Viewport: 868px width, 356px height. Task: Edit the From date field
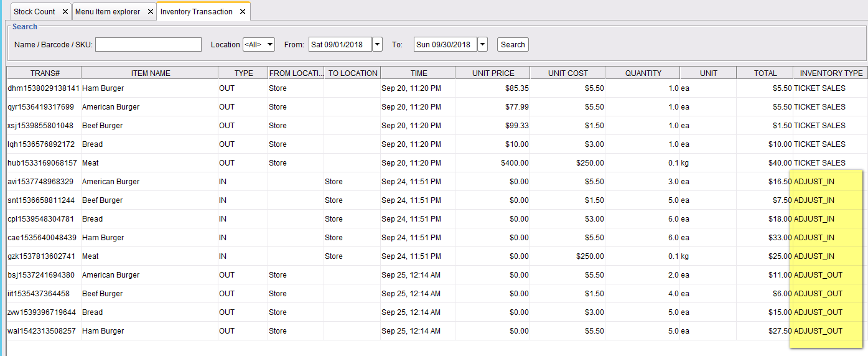click(340, 44)
